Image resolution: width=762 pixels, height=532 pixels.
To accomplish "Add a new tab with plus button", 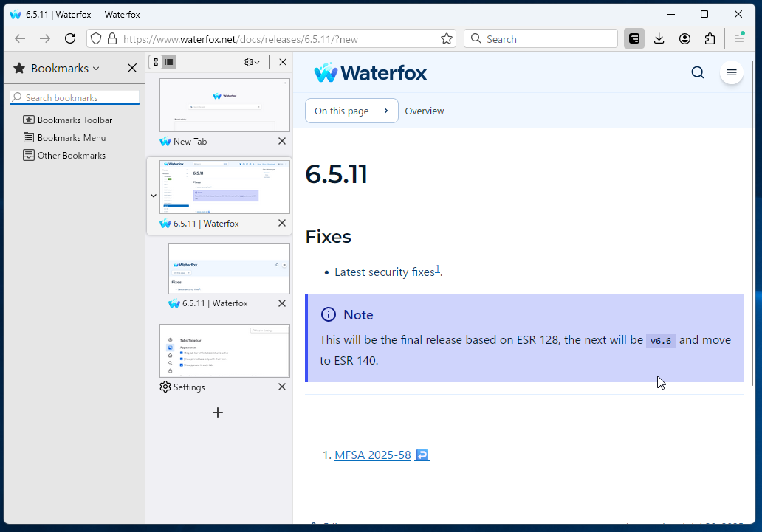I will coord(218,412).
